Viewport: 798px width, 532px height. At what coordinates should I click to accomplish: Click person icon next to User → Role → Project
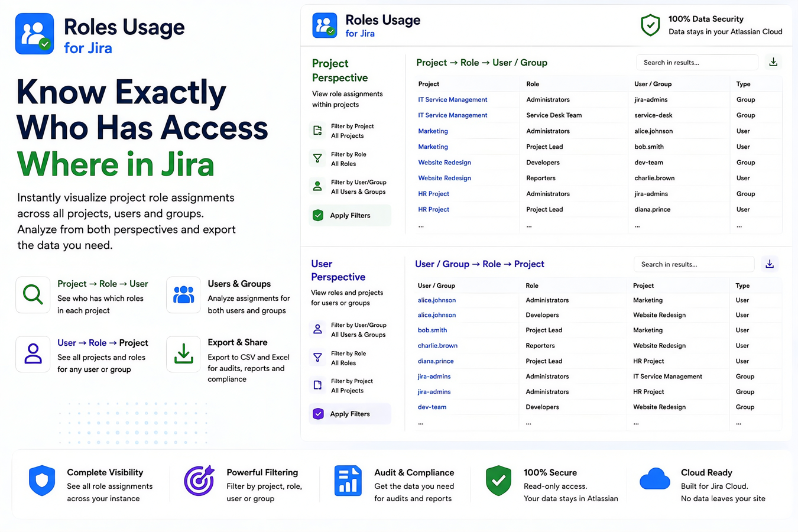tap(33, 354)
